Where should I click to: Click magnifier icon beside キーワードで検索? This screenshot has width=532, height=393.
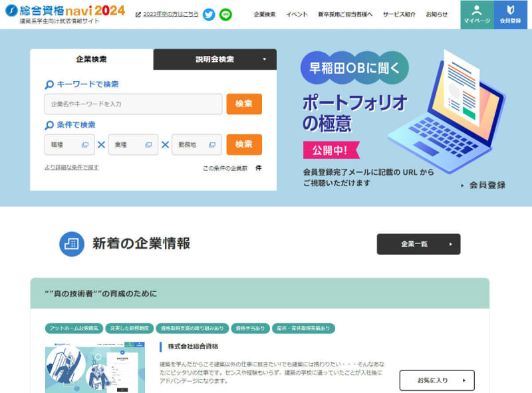(x=49, y=84)
